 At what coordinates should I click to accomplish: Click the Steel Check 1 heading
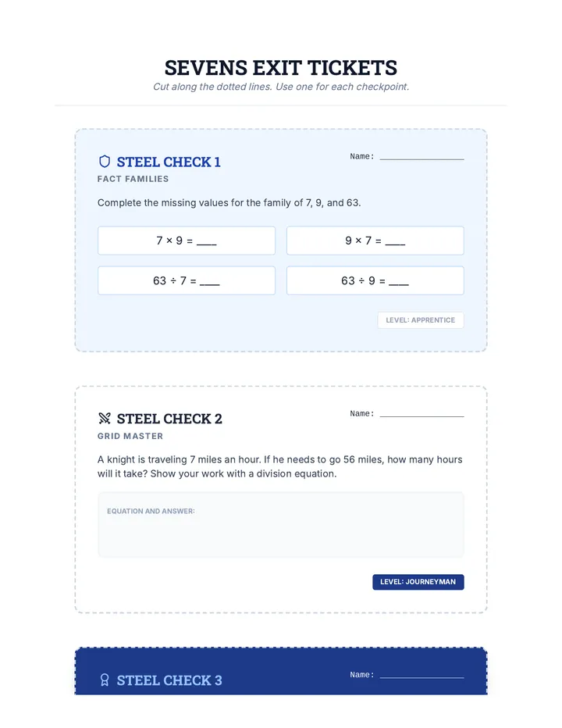[169, 162]
